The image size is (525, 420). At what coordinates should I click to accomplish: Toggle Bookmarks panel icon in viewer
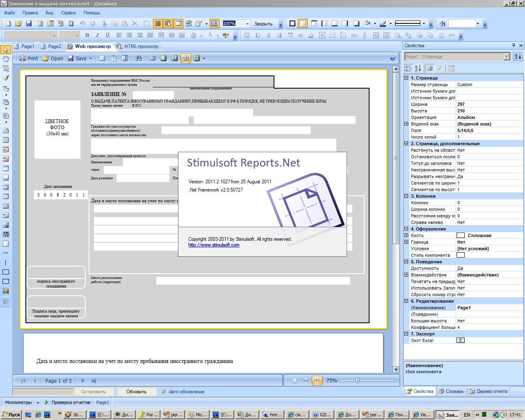point(103,58)
